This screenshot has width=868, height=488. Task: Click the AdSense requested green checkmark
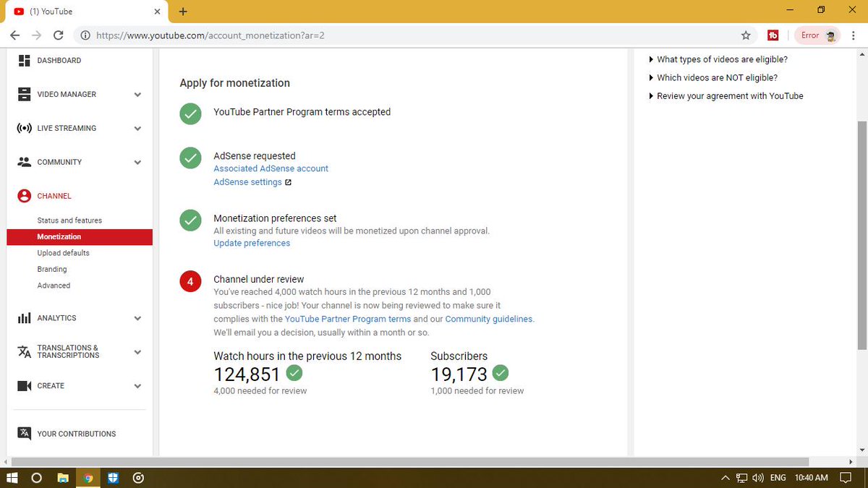click(190, 158)
